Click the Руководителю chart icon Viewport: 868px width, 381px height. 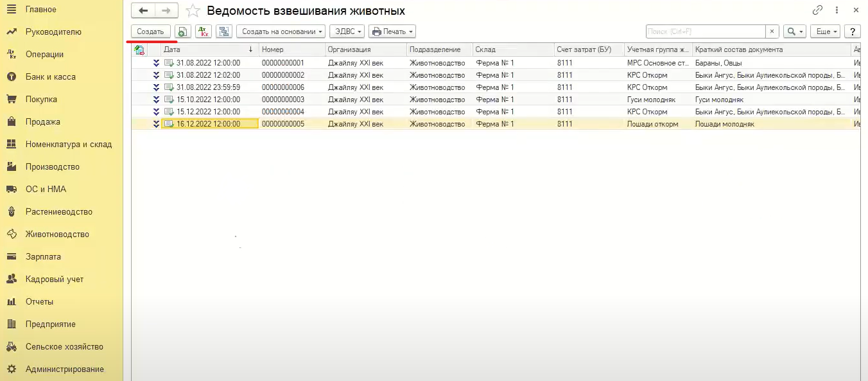point(12,32)
